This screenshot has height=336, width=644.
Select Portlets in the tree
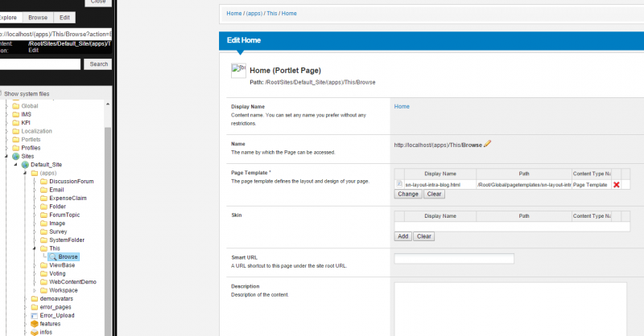[x=31, y=140]
